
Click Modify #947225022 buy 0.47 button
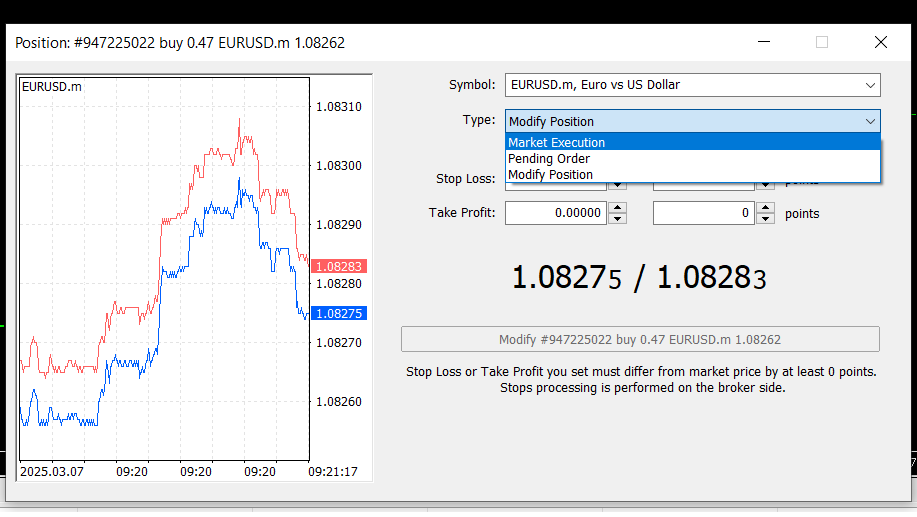click(640, 339)
